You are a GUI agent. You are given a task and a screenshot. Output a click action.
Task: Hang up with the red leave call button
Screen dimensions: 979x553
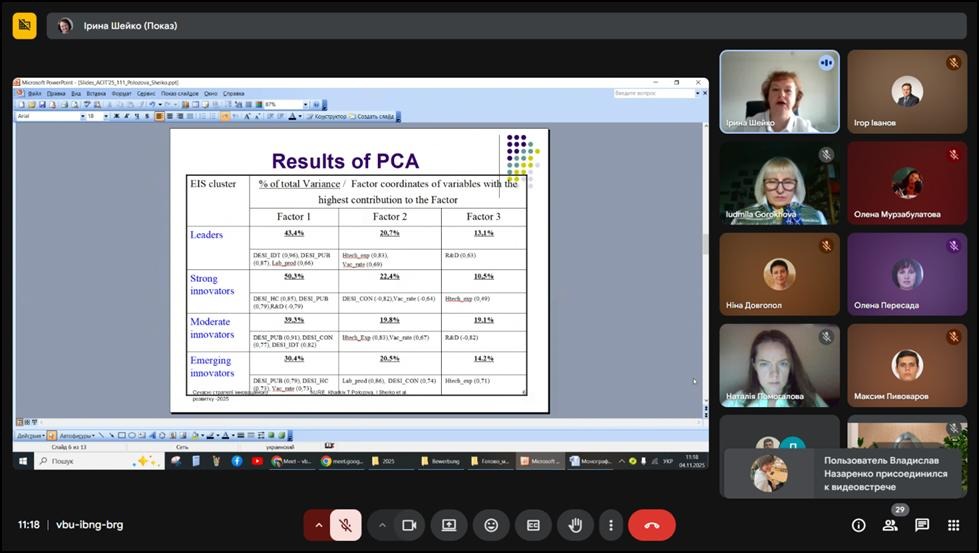[651, 525]
